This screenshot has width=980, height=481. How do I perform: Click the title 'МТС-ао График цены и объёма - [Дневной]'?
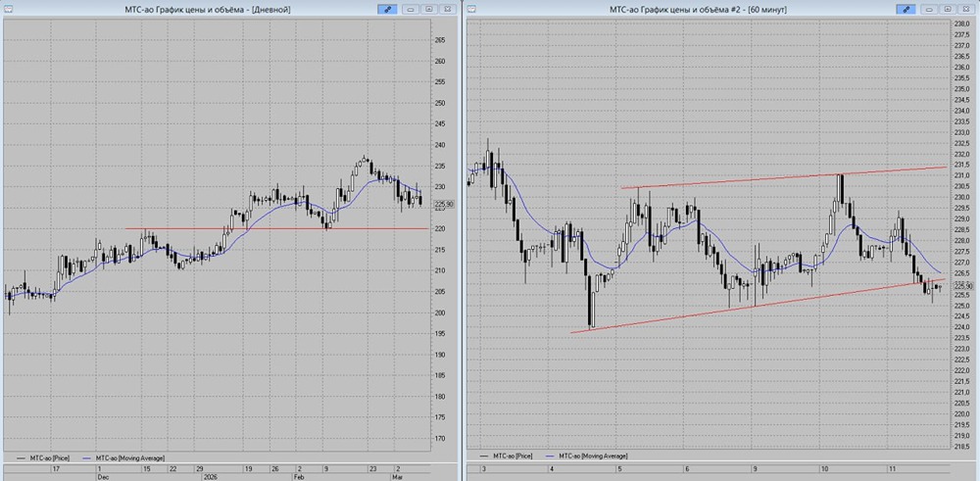208,10
